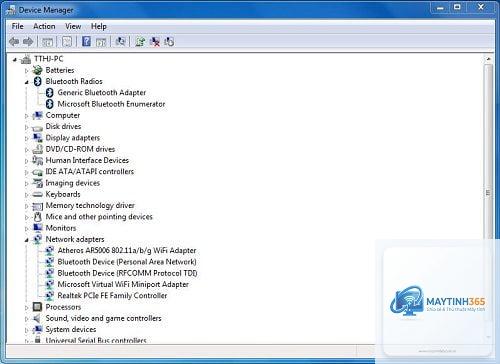This screenshot has height=364, width=500.
Task: Click the Disable device toolbar icon
Action: click(x=169, y=41)
